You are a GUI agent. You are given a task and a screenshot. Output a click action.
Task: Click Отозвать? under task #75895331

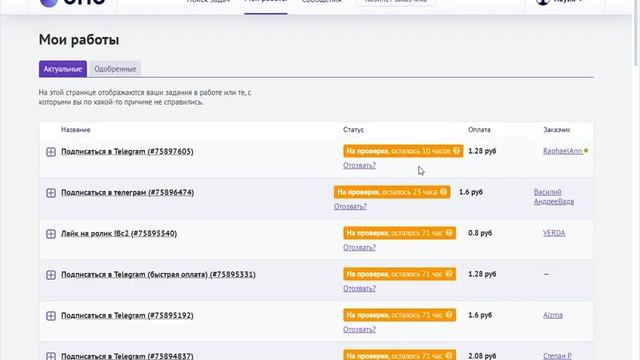click(x=359, y=289)
